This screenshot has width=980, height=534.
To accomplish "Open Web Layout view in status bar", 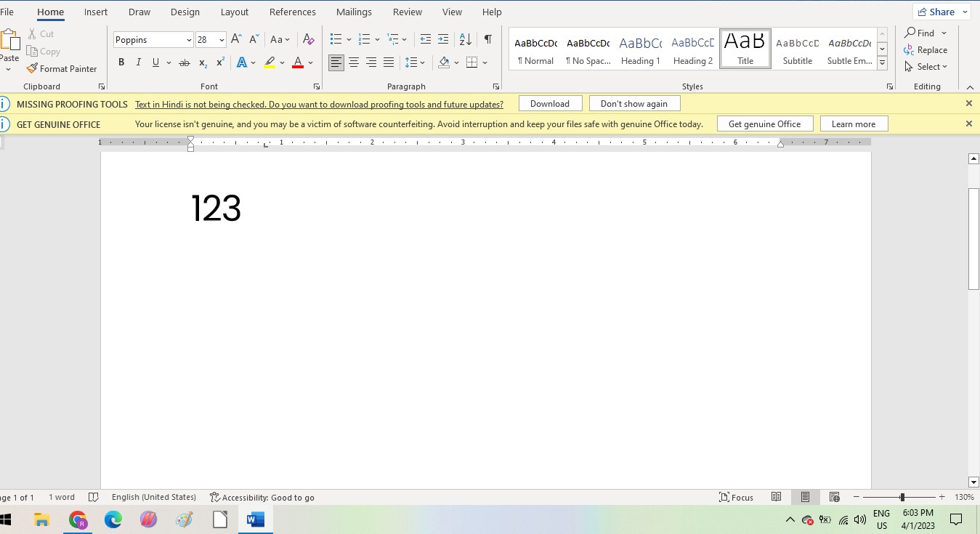I will 834,498.
